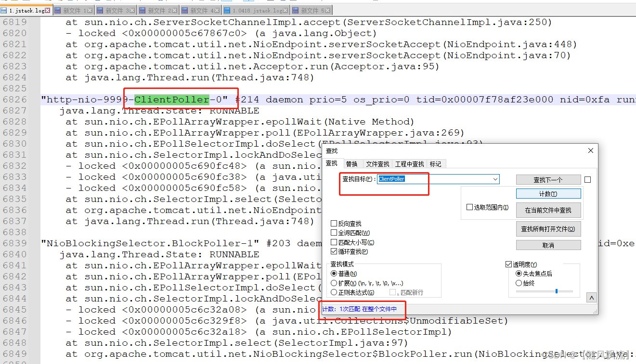Click the 查找下一个 button
The height and width of the screenshot is (364, 636).
click(x=548, y=179)
